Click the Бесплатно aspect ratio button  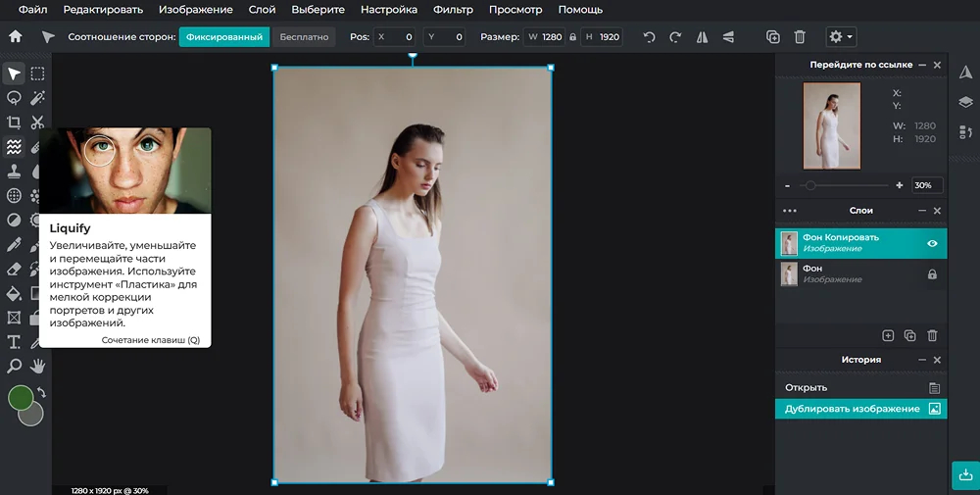304,37
